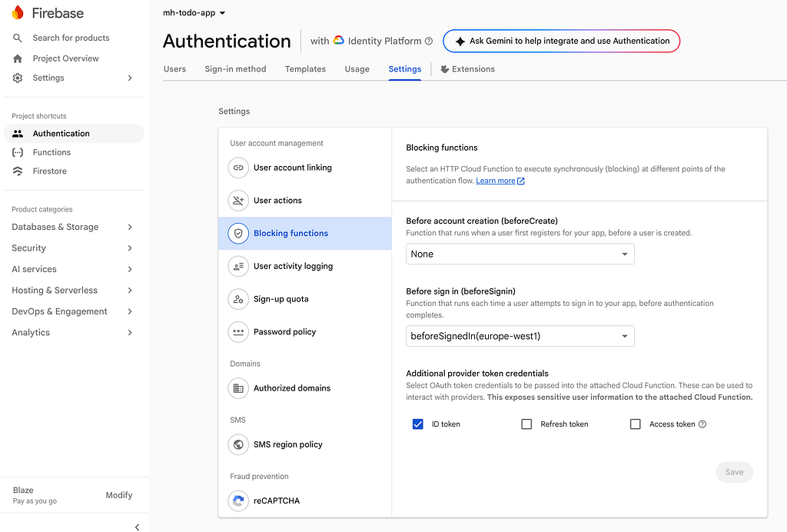Check the Refresh token checkbox

point(526,424)
